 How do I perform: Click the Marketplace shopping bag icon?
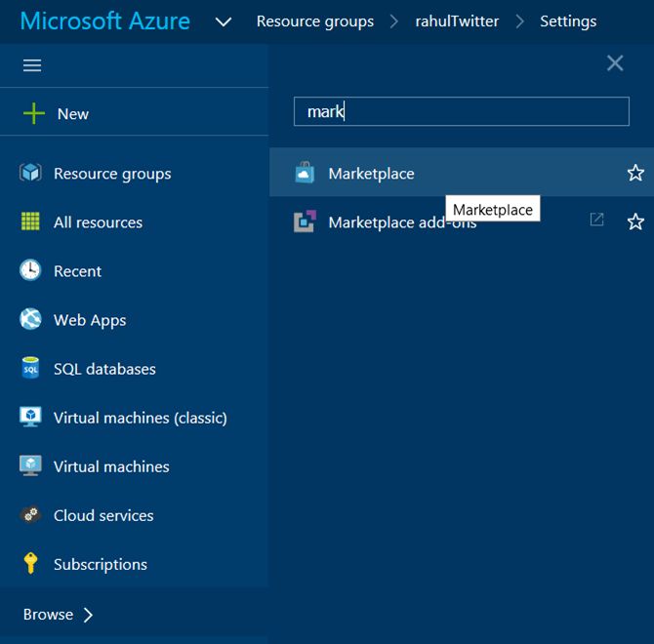(x=305, y=173)
